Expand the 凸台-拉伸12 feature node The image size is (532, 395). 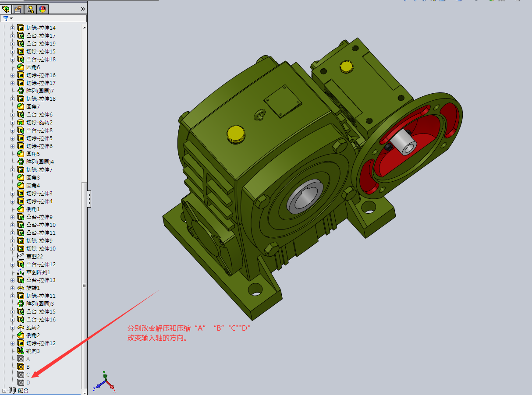[x=12, y=265]
